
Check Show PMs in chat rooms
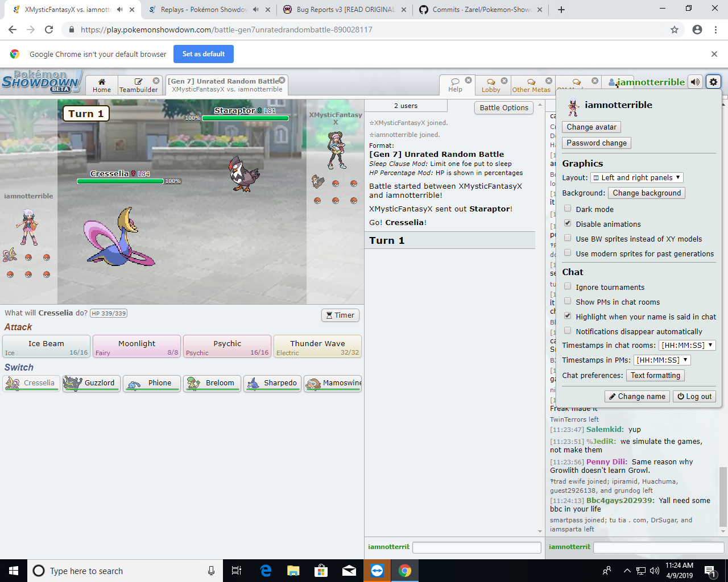pyautogui.click(x=568, y=301)
